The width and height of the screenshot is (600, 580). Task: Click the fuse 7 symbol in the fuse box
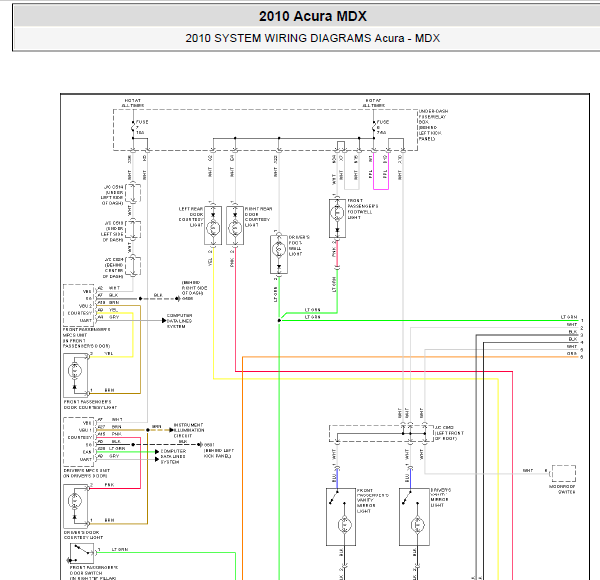tap(133, 126)
